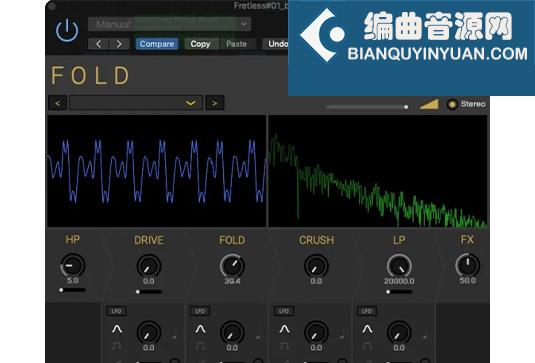Screen dimensions: 535x363
Task: Select sine LFO shape for CRUSH
Action: click(x=284, y=329)
